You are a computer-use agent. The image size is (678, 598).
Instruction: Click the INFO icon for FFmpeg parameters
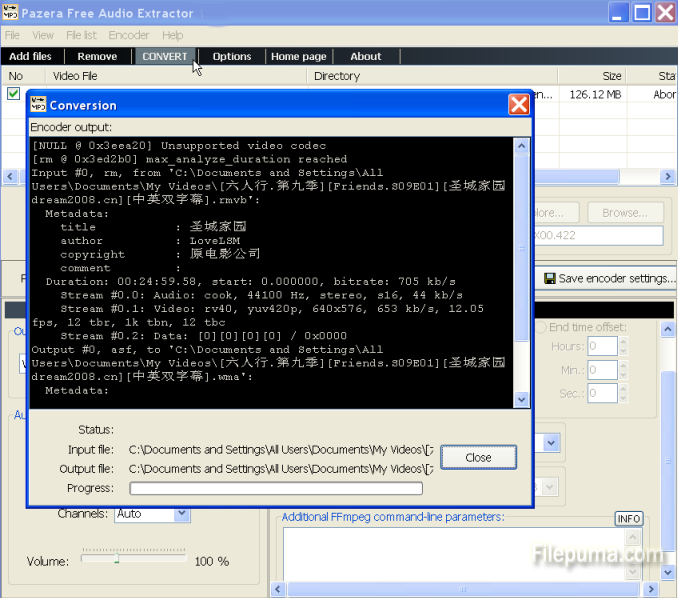tap(629, 518)
